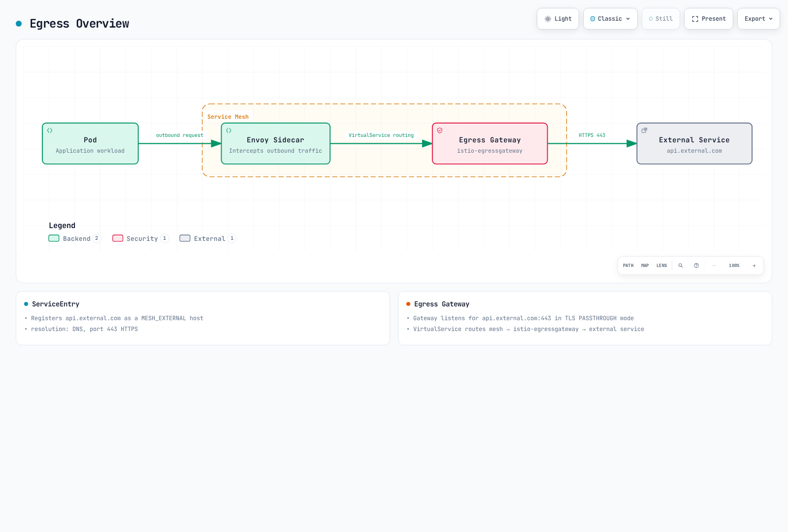Click the Egress Gateway card heading
788x532 pixels.
click(442, 304)
